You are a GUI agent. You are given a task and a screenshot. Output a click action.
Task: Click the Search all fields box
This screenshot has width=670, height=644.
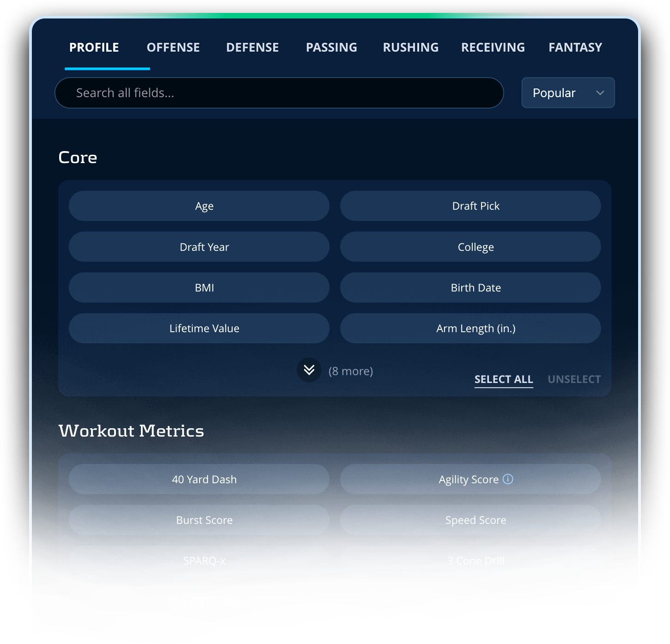pos(279,93)
